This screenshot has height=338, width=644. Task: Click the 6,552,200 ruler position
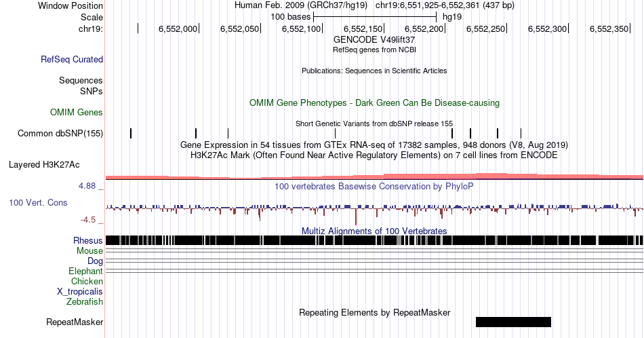point(424,29)
